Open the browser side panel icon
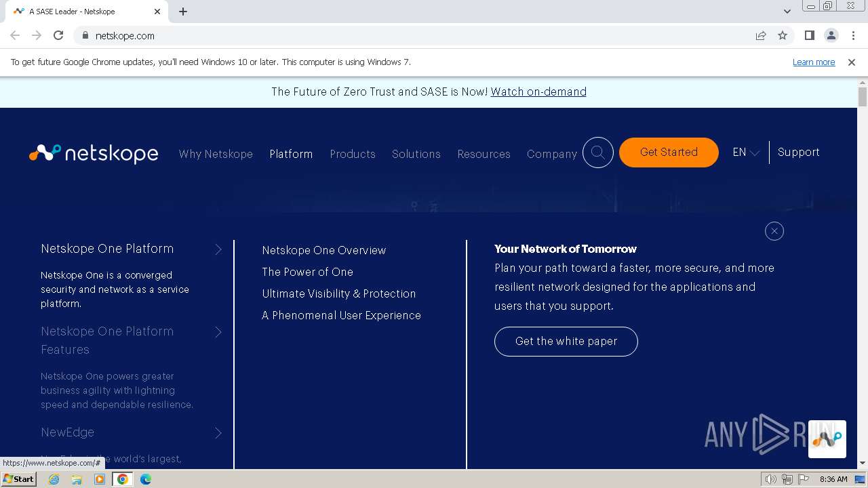The image size is (868, 488). [809, 35]
